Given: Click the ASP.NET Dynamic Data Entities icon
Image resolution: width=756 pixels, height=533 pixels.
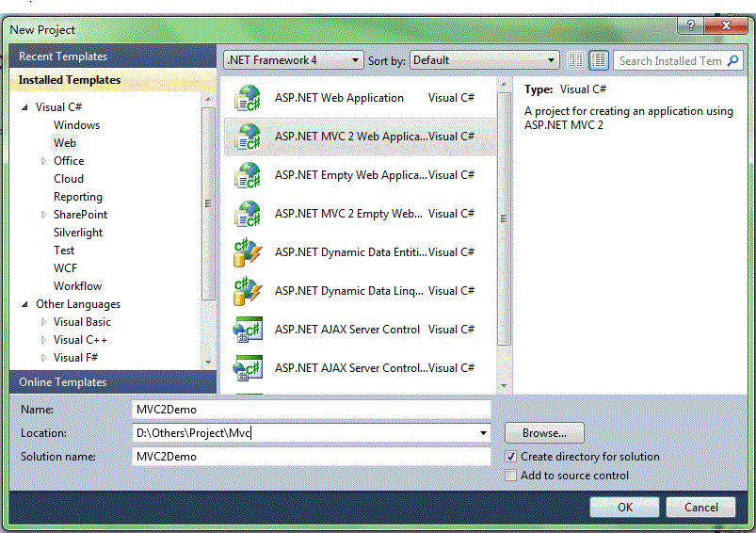Looking at the screenshot, I should coord(248,252).
